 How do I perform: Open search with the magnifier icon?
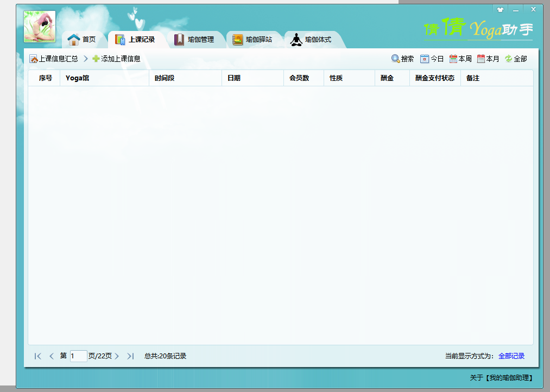[396, 59]
